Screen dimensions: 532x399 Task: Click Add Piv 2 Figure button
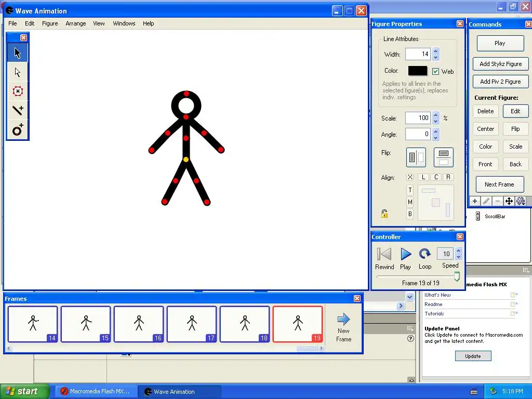[500, 82]
